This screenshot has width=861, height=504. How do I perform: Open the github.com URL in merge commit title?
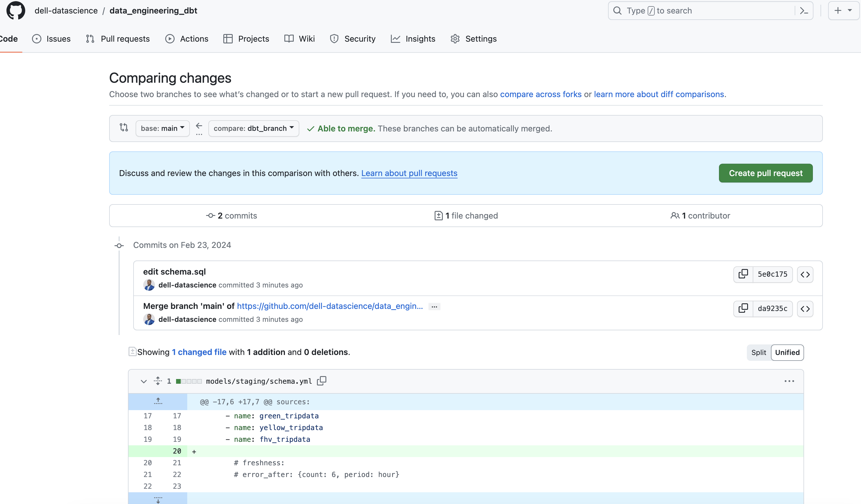pos(330,306)
